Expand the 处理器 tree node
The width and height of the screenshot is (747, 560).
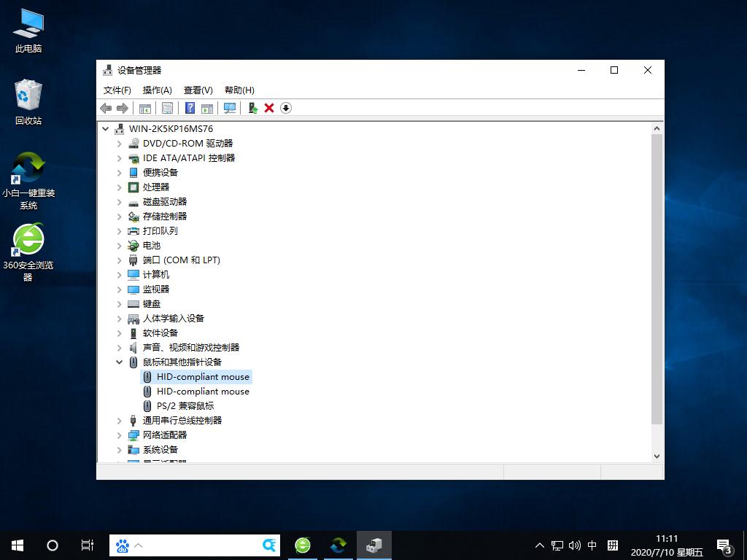point(120,187)
